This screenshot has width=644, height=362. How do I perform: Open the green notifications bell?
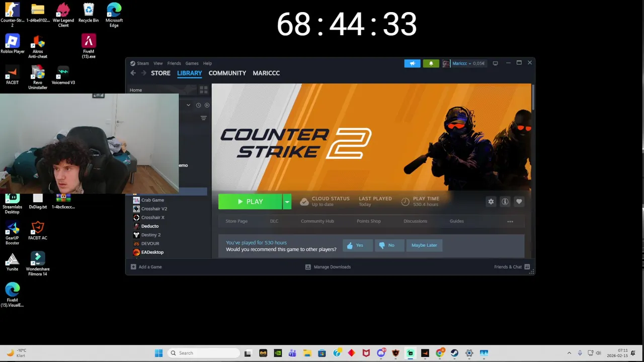tap(431, 63)
